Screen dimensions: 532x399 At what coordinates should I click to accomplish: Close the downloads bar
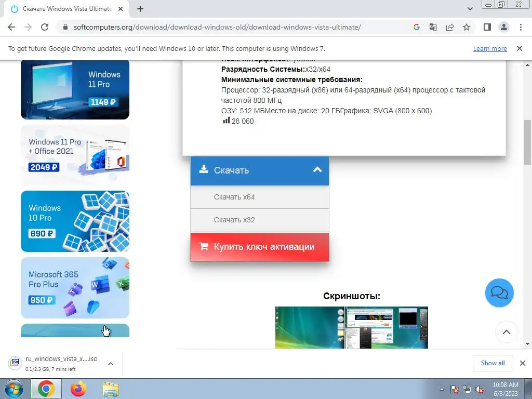(523, 363)
